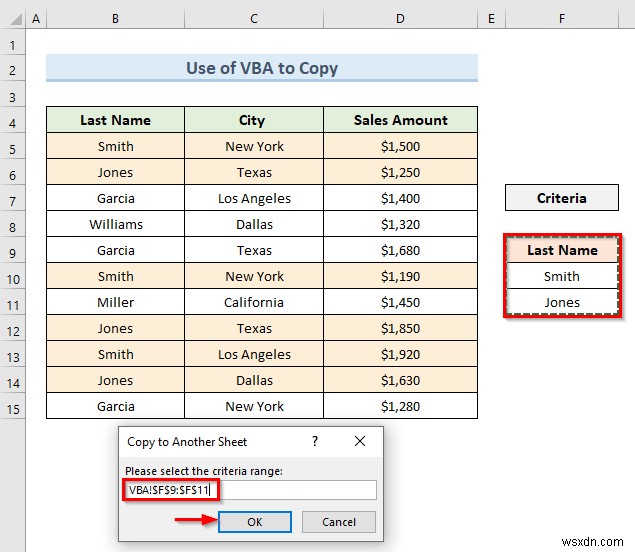
Task: Click the '$1,400' sales cell
Action: tap(401, 198)
